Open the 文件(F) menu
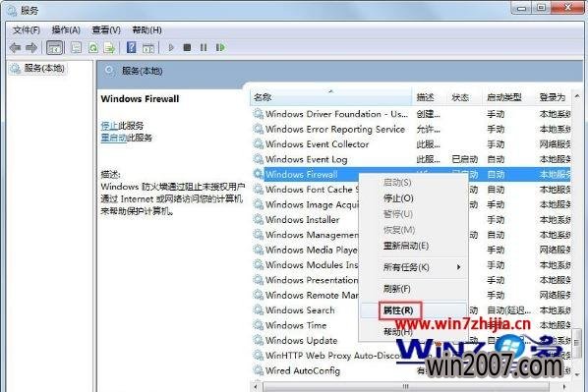The height and width of the screenshot is (392, 588). [x=27, y=30]
